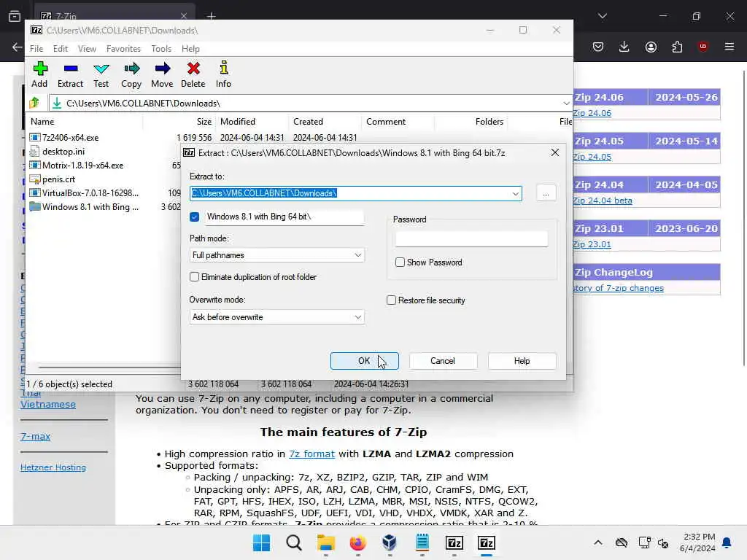Open Firefox extensions puzzle icon

pos(677,47)
